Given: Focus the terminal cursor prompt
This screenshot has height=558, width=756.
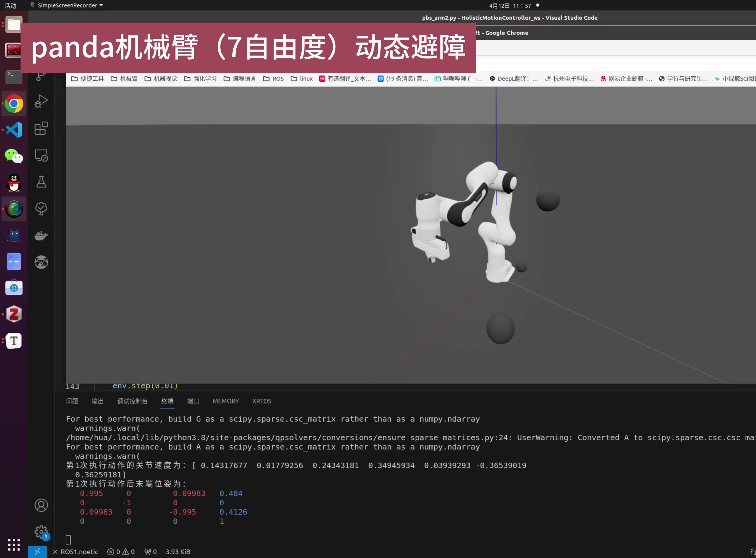Looking at the screenshot, I should [68, 540].
